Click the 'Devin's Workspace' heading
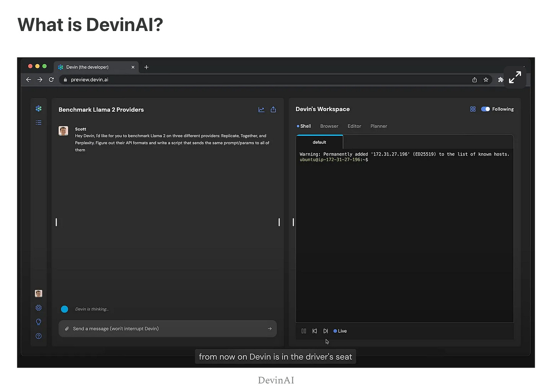Image resolution: width=557 pixels, height=392 pixels. 322,109
